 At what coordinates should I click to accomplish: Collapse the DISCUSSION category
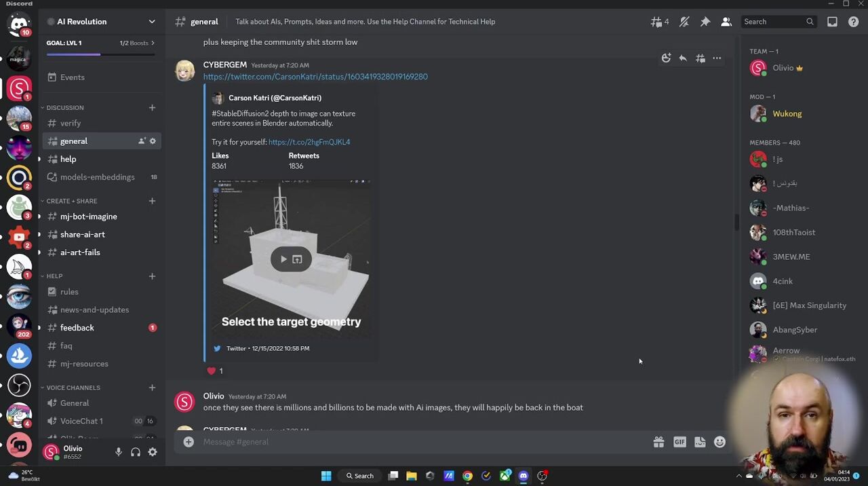click(65, 107)
